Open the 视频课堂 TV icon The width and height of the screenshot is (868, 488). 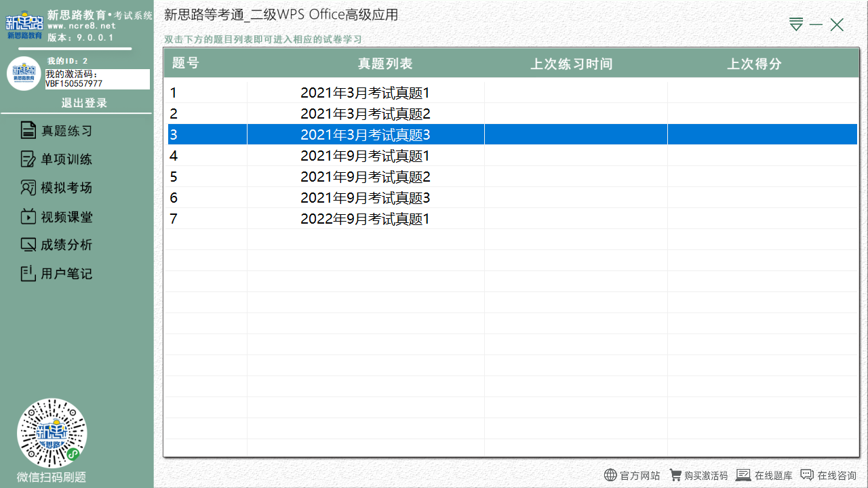click(x=28, y=217)
